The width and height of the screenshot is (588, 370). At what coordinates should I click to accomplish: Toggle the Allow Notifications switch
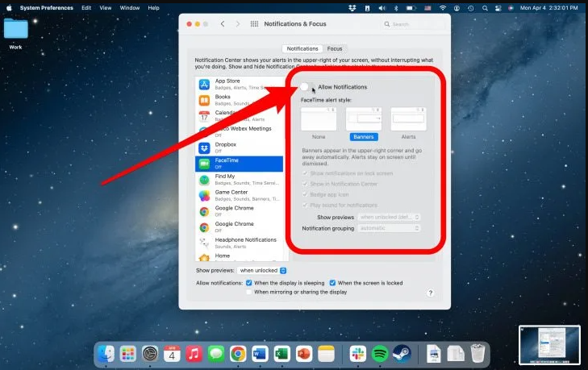(x=307, y=87)
